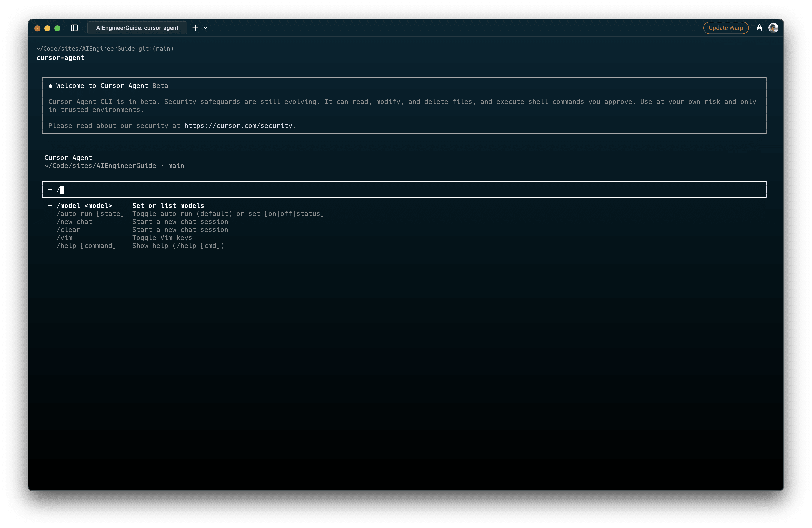Toggle the Warp sidebar panel icon
The height and width of the screenshot is (528, 812).
point(74,28)
